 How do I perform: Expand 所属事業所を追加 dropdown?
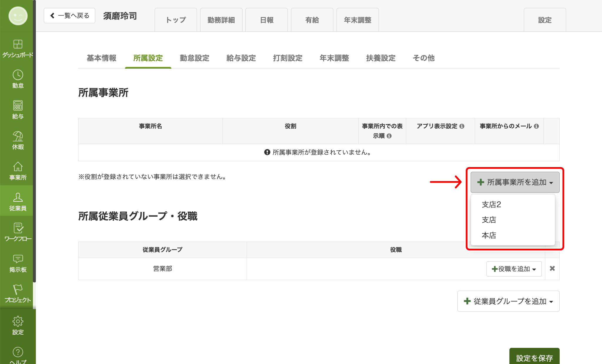pos(515,182)
